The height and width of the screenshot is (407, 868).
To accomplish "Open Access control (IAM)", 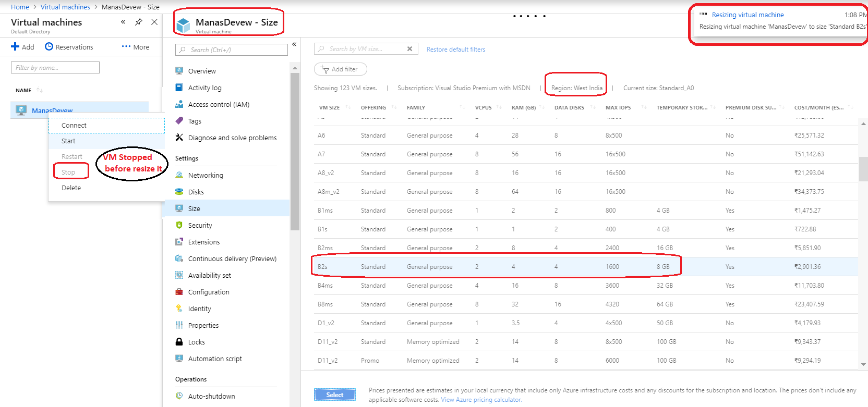I will tap(218, 104).
